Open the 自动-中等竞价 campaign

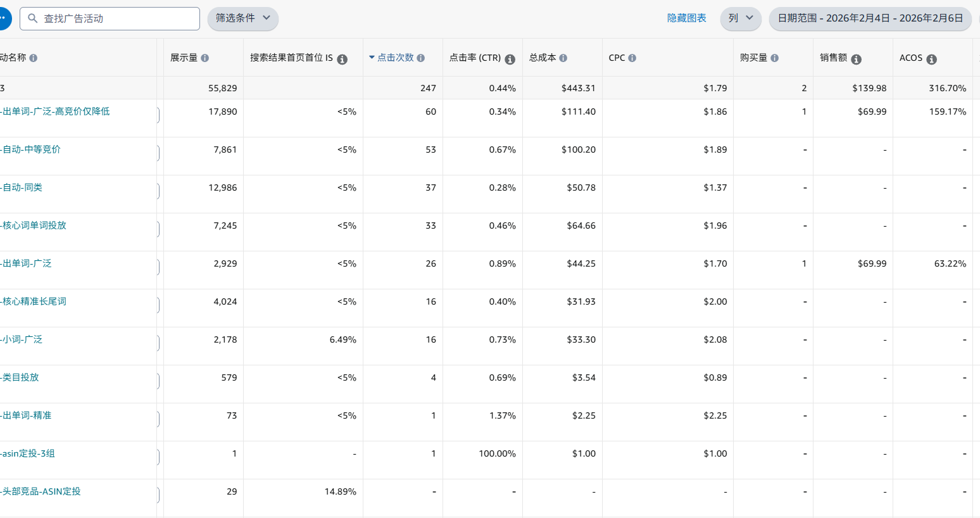coord(32,149)
